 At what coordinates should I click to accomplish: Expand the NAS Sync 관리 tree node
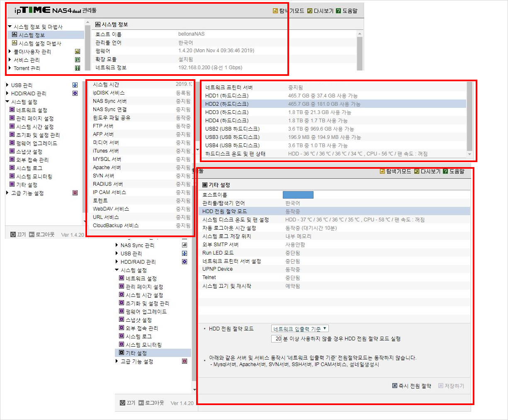click(117, 245)
